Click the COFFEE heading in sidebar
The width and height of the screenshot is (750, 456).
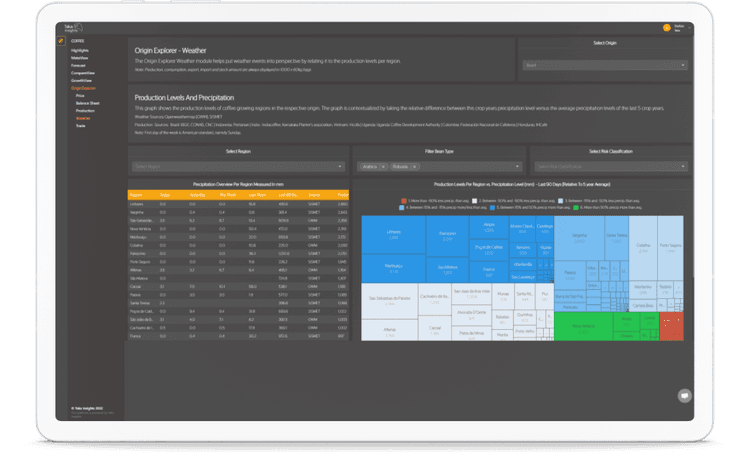[x=77, y=41]
